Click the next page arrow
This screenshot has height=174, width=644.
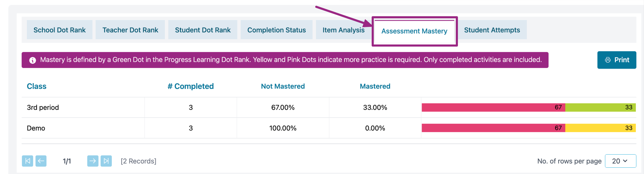(93, 161)
